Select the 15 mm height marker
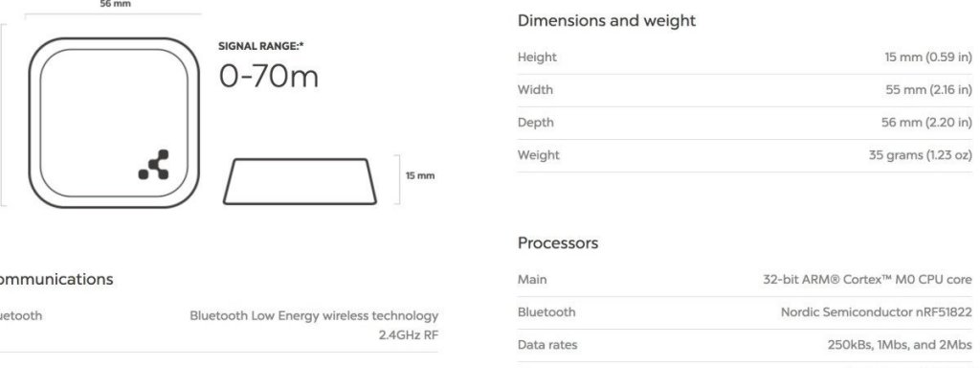The width and height of the screenshot is (980, 368). tap(420, 176)
